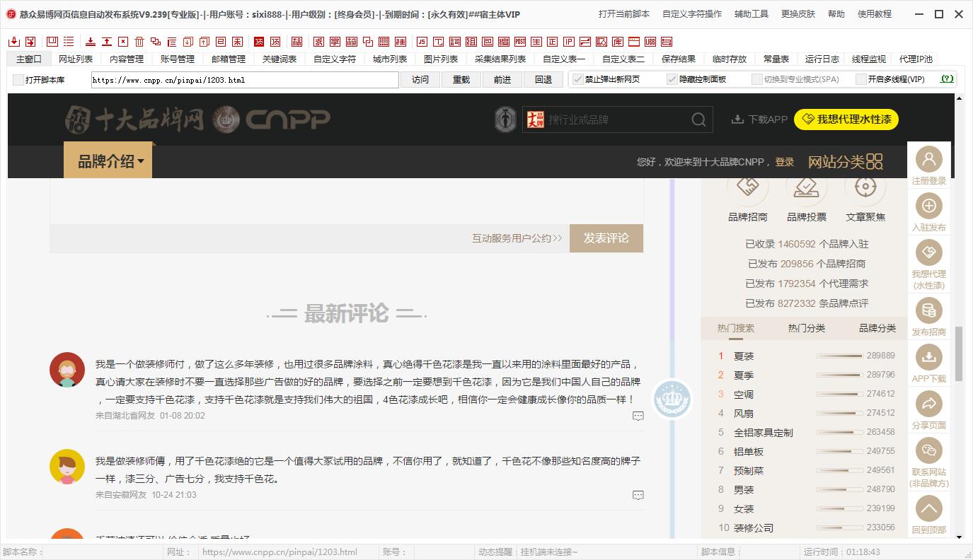The image size is (973, 560).
Task: Click the 访问 button
Action: point(420,80)
